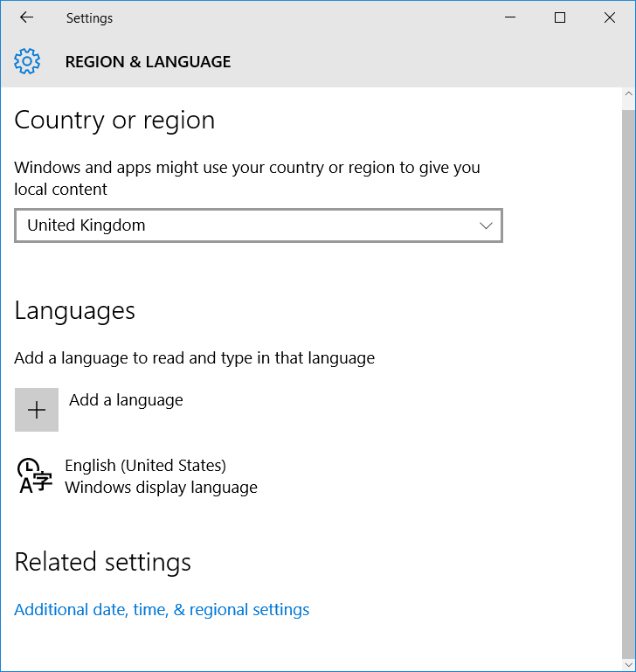
Task: Click the Windows display language text
Action: [x=161, y=488]
